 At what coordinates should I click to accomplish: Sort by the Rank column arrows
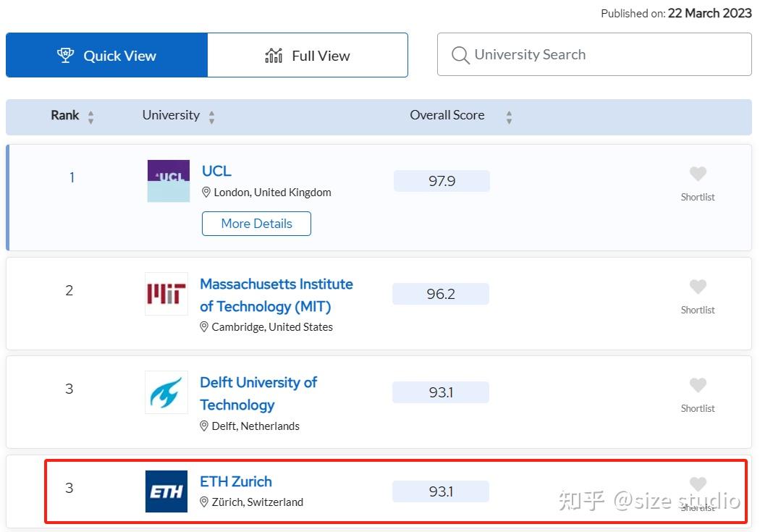(90, 117)
